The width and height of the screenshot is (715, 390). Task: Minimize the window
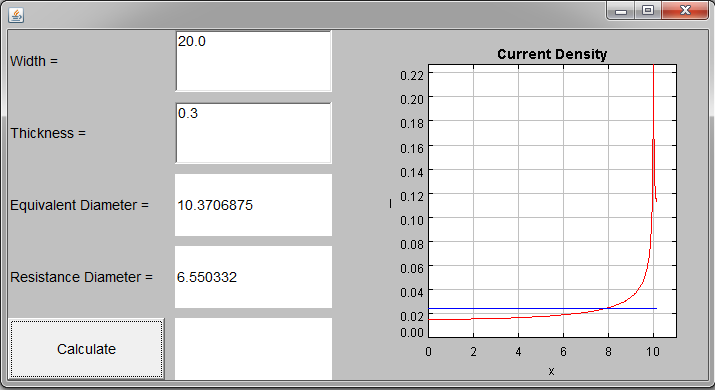click(x=621, y=10)
